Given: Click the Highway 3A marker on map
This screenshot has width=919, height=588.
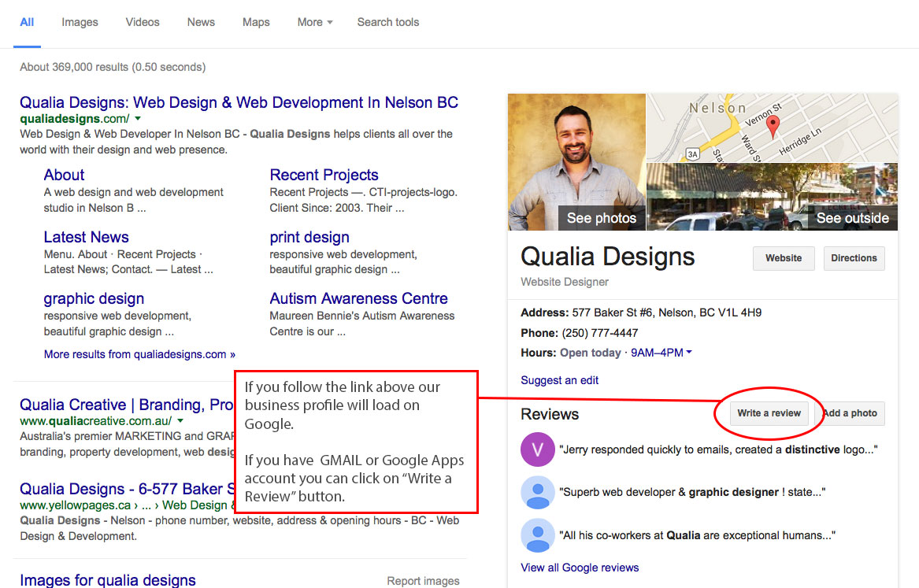Looking at the screenshot, I should click(693, 154).
